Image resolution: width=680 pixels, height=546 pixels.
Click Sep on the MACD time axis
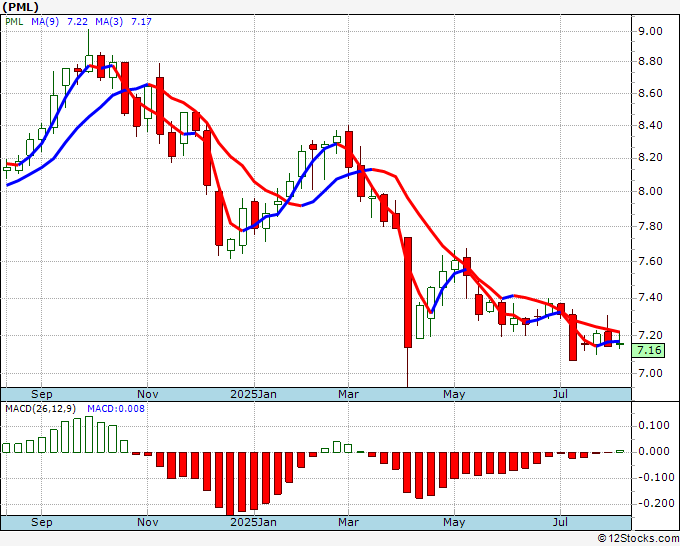click(42, 522)
